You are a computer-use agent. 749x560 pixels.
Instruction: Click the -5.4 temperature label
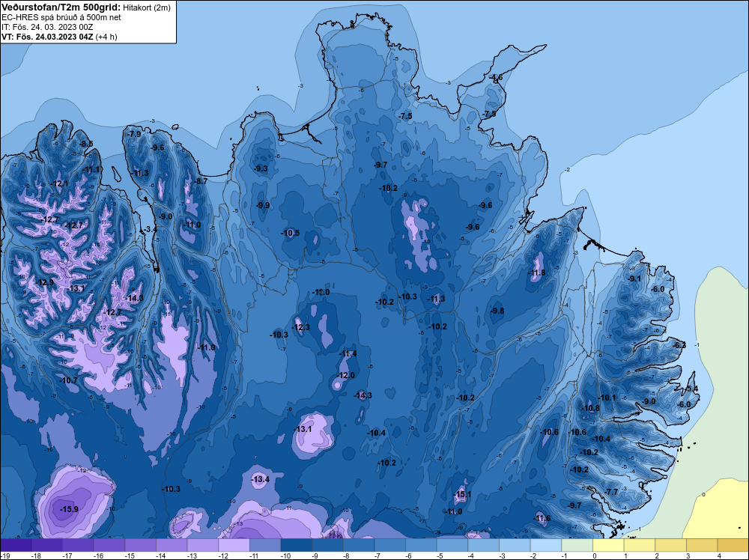pos(691,389)
